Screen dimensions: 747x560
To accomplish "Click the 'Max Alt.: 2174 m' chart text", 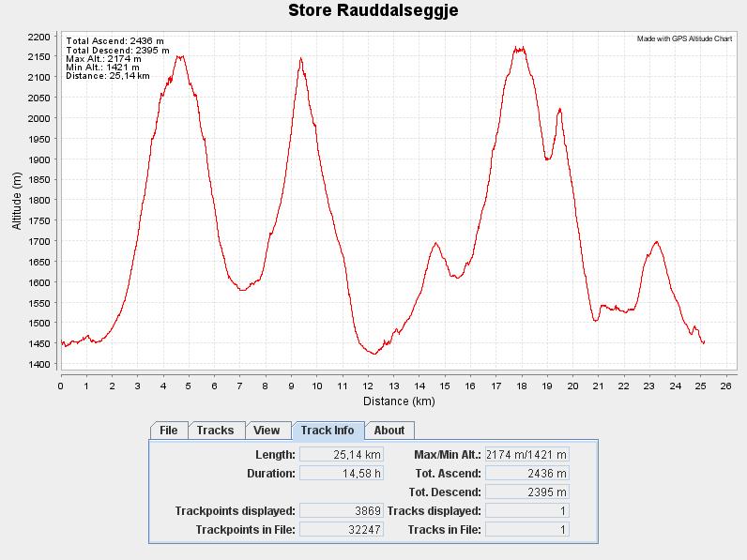I will tap(103, 58).
